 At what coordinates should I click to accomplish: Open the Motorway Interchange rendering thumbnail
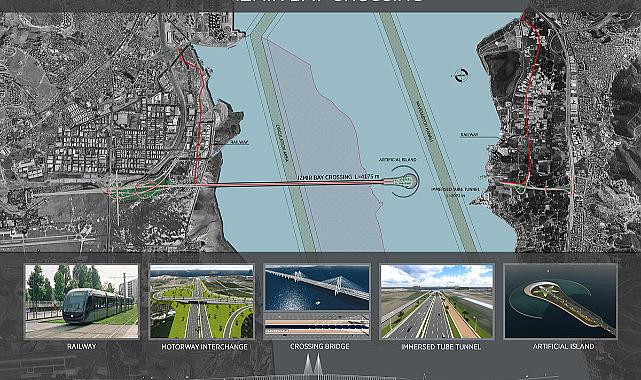click(202, 302)
